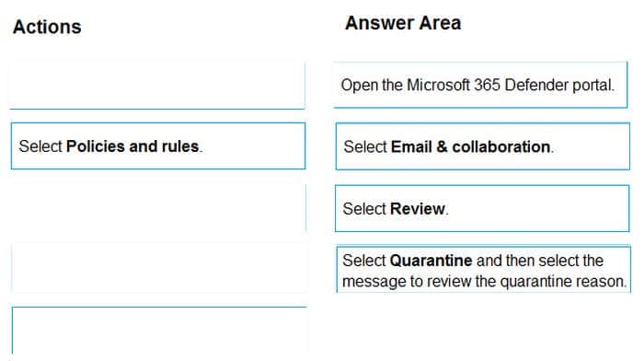
Task: Click the empty bottom slot in Actions
Action: tap(160, 331)
